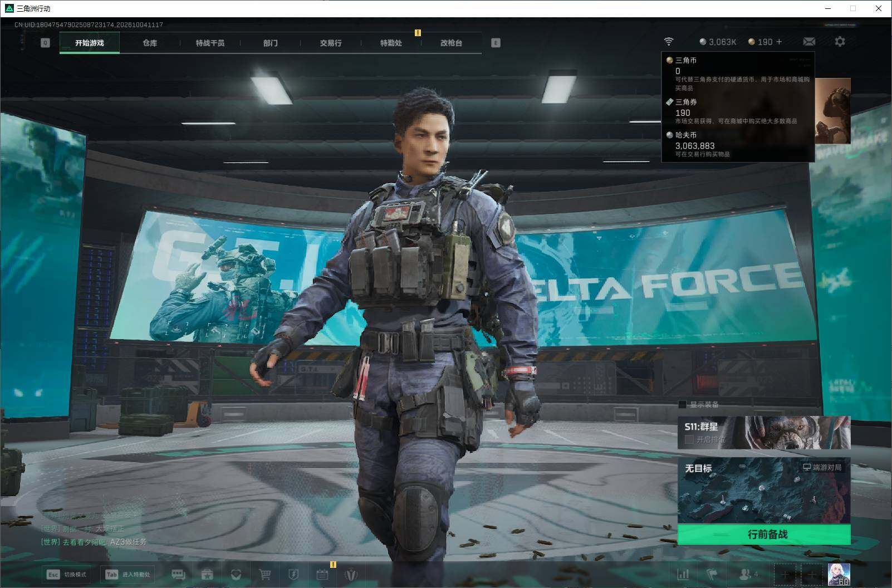Screen dimensions: 892x588
Task: Open the mail envelope icon
Action: pyautogui.click(x=809, y=42)
